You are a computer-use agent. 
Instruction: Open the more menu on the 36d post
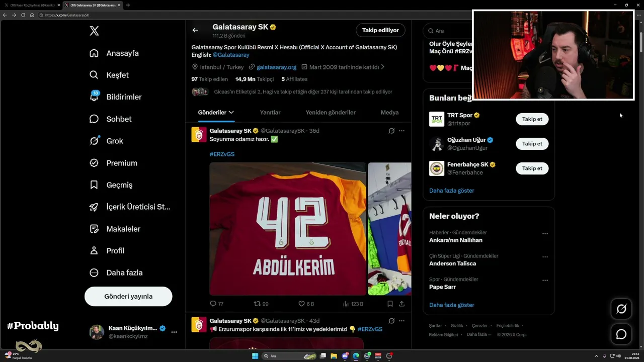[x=401, y=131]
